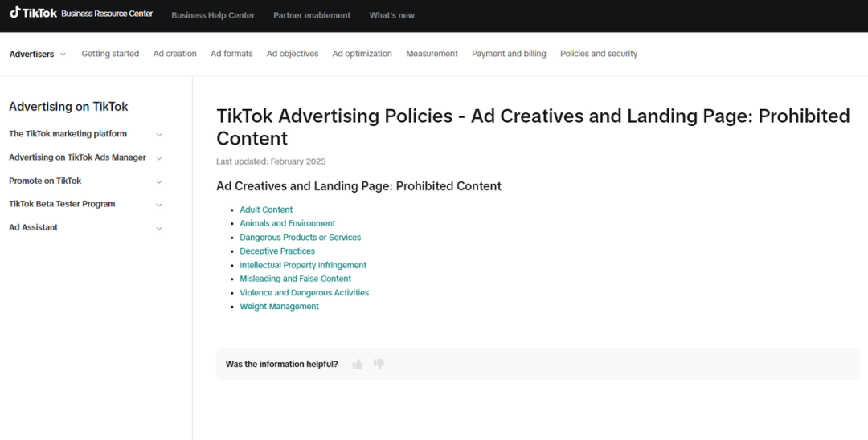Go to the Ad objectives tab
This screenshot has width=868, height=440.
(x=293, y=54)
